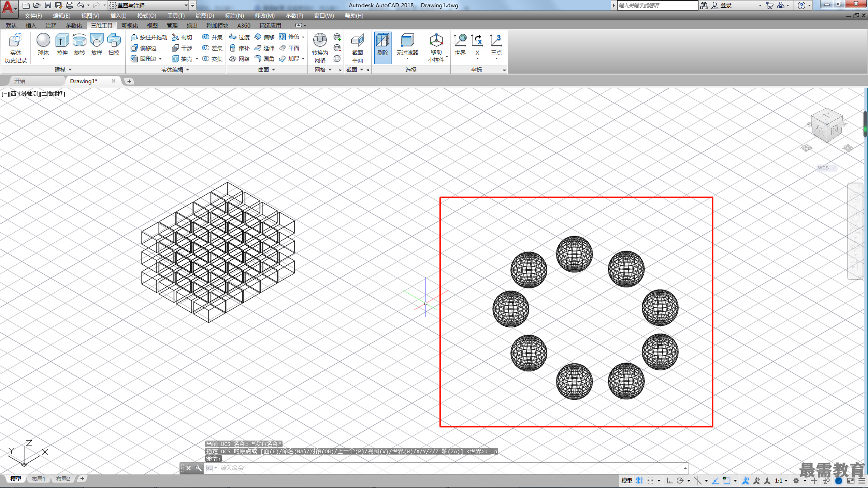Open the WCS dropdown below ViewCube
This screenshot has height=488, width=868.
[826, 168]
